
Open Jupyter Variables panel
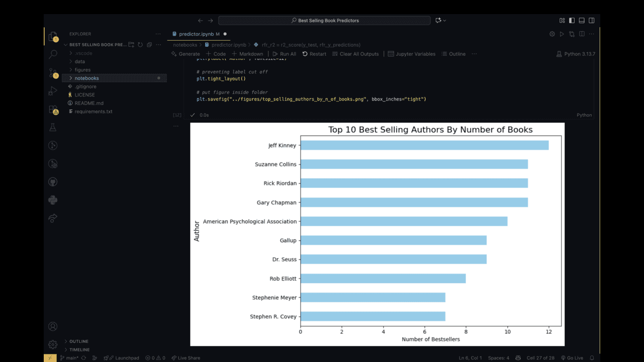(412, 54)
